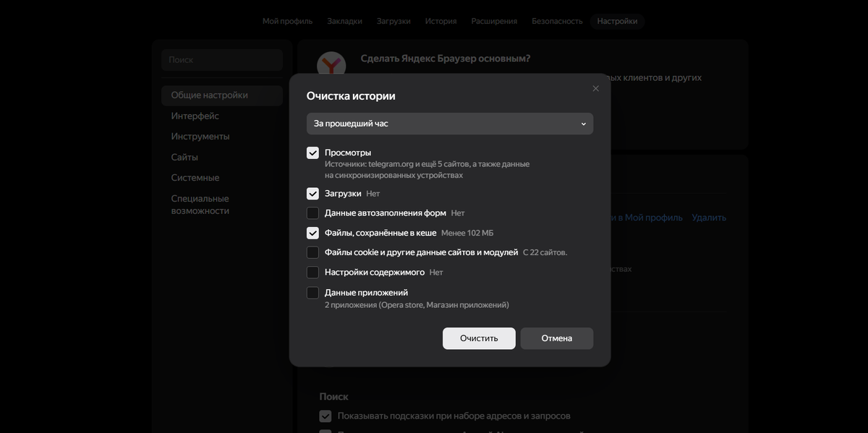Viewport: 868px width, 433px height.
Task: Uncheck Файлы, сохранённые в кеше checkbox
Action: tap(312, 233)
